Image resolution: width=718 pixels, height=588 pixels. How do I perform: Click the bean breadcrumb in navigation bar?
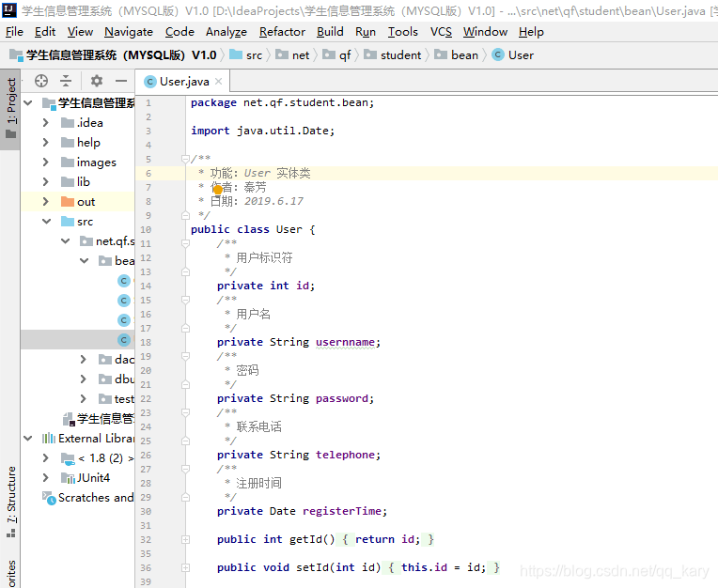(456, 55)
